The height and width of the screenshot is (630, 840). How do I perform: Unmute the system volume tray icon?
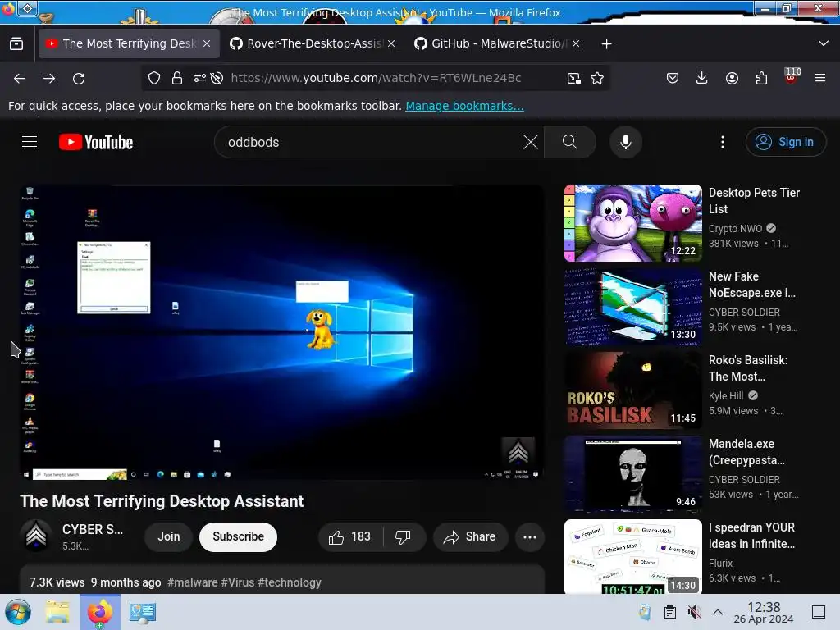[x=694, y=612]
